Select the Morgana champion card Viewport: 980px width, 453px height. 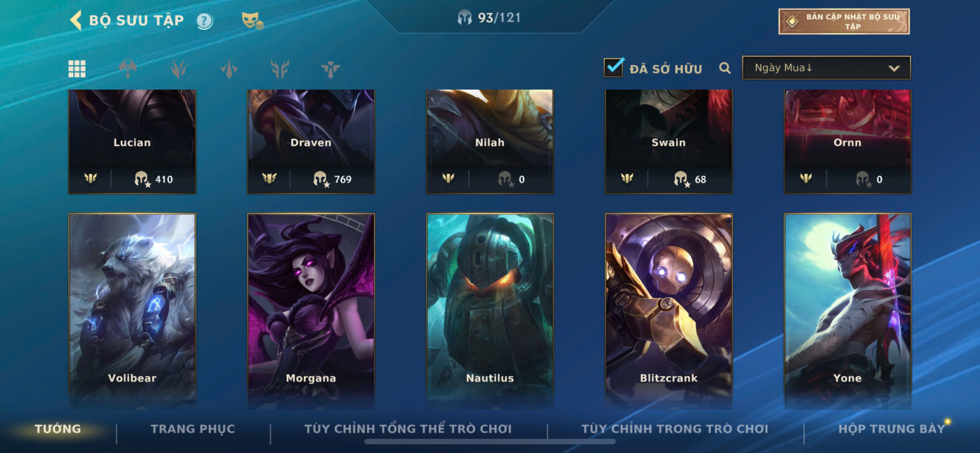click(311, 311)
